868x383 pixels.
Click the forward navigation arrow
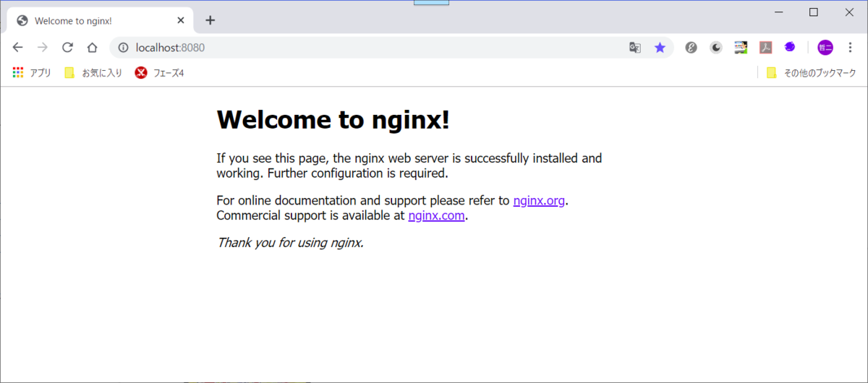point(43,48)
